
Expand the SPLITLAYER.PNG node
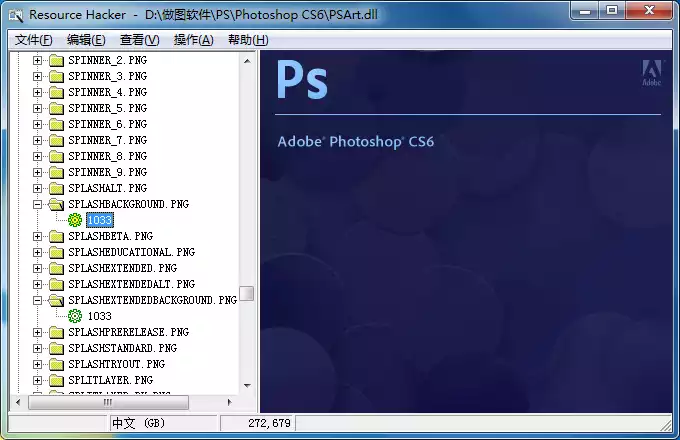37,380
